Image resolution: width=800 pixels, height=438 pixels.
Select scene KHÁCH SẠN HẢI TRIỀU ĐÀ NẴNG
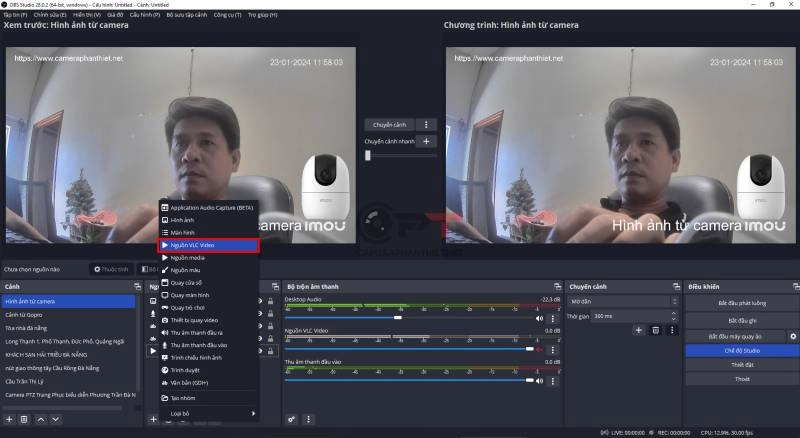click(69, 355)
